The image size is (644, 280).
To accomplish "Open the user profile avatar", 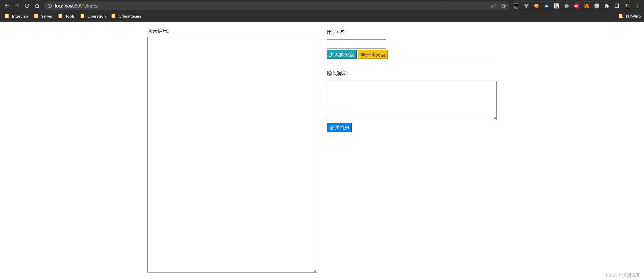I will (x=627, y=6).
